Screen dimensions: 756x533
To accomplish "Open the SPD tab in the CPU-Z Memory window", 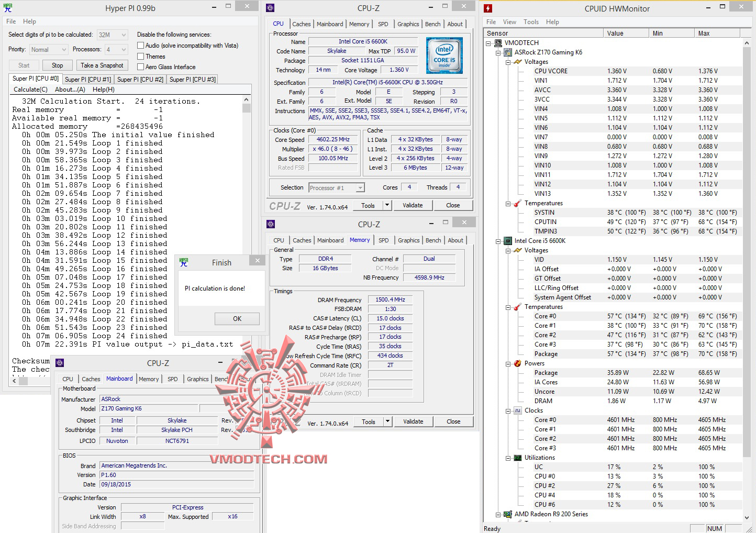I will (384, 240).
